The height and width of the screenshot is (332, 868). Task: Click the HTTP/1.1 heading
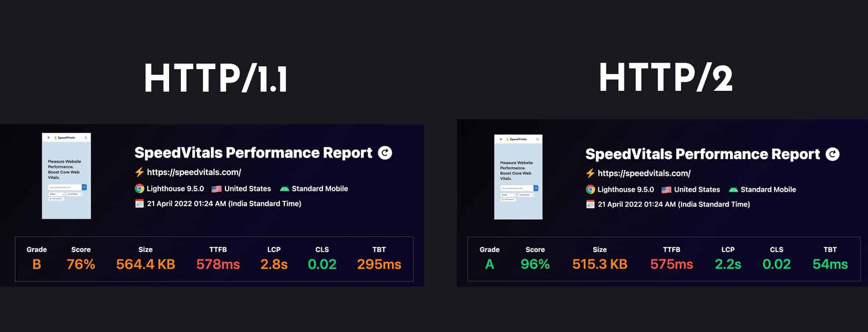(x=216, y=78)
